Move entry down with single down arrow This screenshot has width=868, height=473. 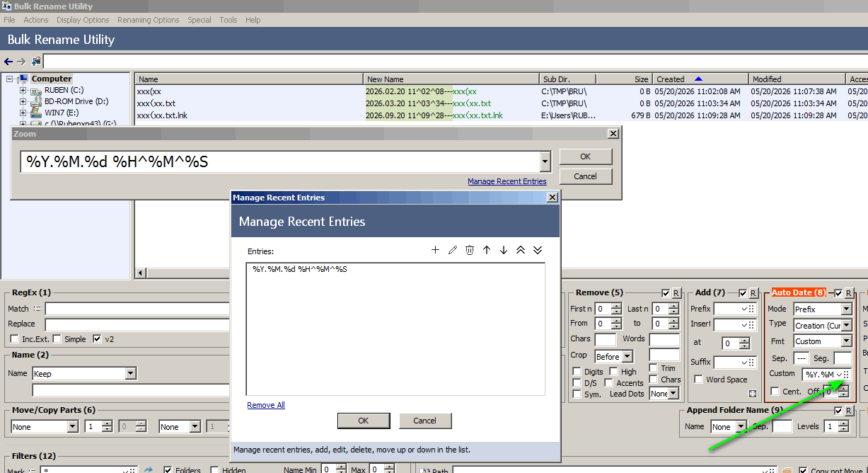click(504, 250)
